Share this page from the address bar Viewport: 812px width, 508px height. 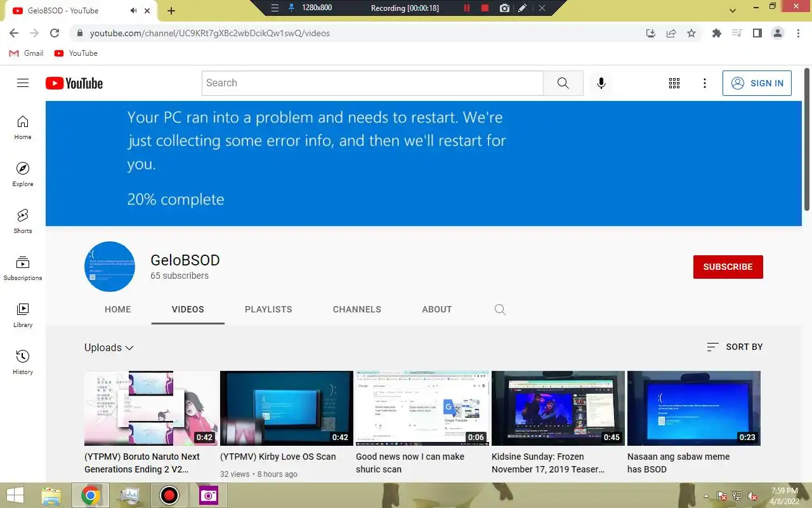671,33
